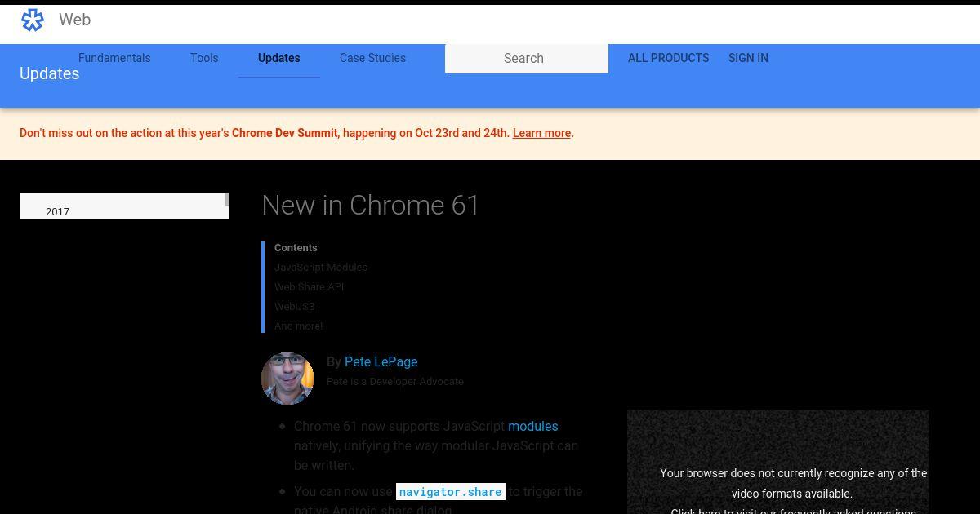The height and width of the screenshot is (514, 980).
Task: Click Pete LePage's avatar photo
Action: tap(287, 379)
